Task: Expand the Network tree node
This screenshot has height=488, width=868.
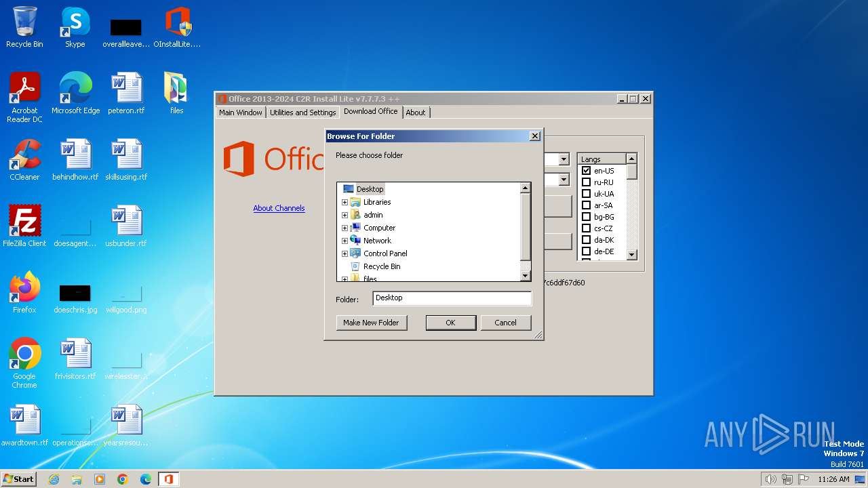Action: 344,241
